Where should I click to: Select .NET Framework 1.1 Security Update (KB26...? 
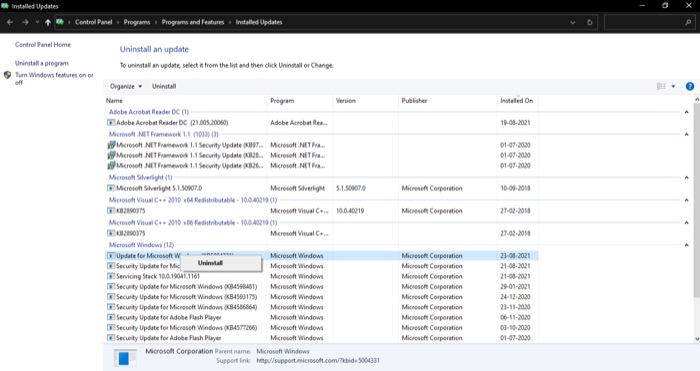pos(321,166)
